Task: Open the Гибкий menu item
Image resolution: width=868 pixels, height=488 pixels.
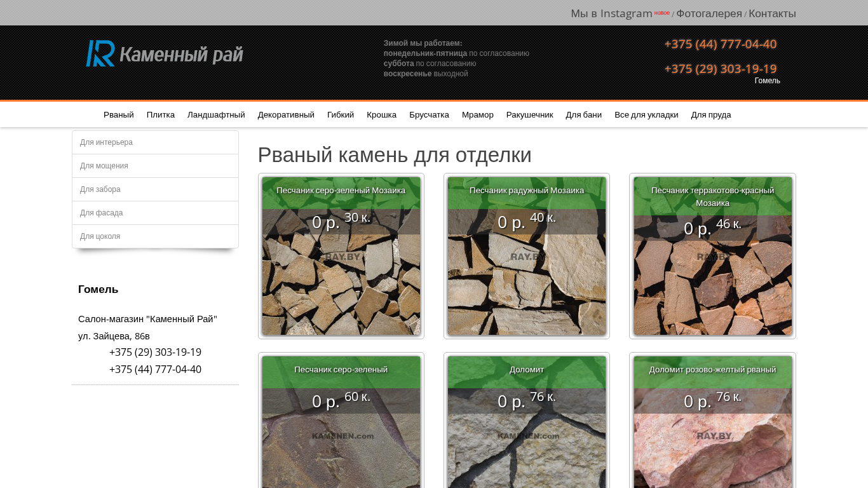Action: point(341,115)
